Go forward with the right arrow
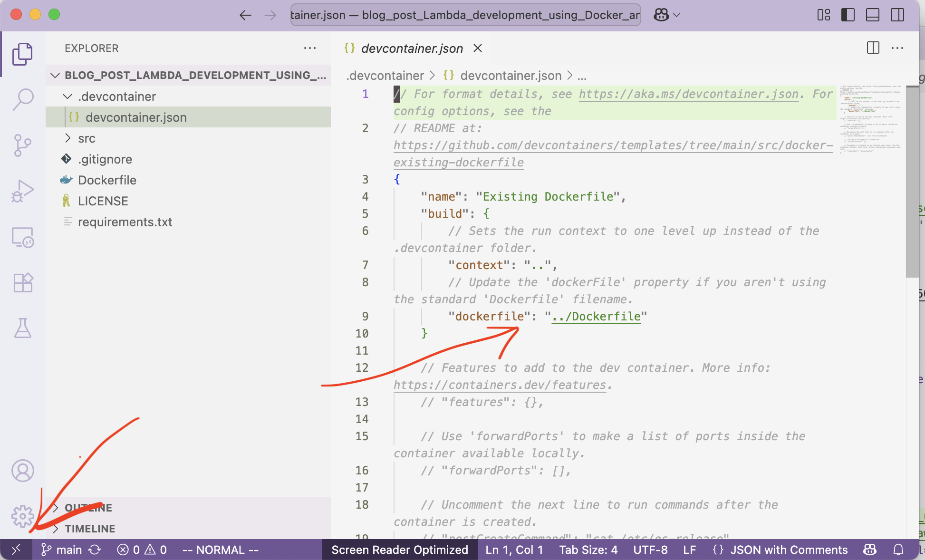Viewport: 925px width, 560px height. coord(270,15)
